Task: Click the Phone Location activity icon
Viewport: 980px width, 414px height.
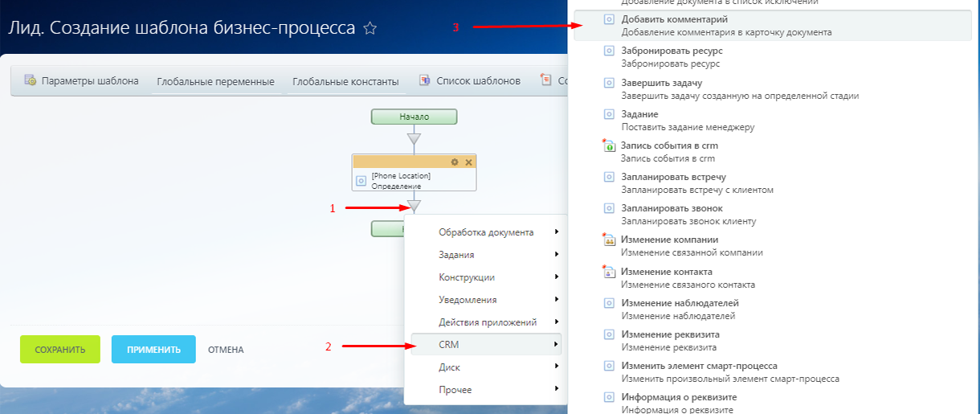Action: (361, 181)
